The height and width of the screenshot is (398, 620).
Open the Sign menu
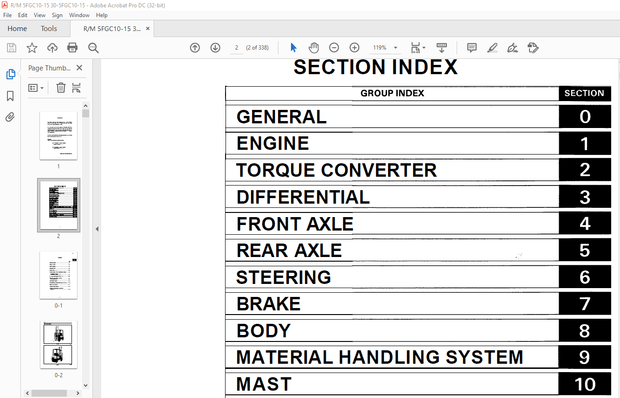click(x=57, y=15)
